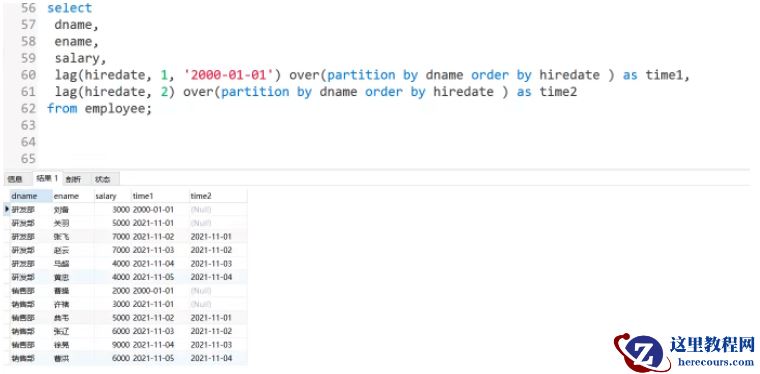Click line number 60 in the editor gutter
760x374 pixels.
[x=29, y=75]
